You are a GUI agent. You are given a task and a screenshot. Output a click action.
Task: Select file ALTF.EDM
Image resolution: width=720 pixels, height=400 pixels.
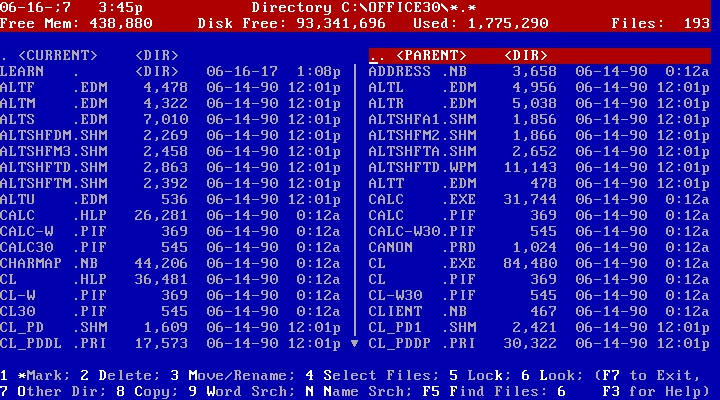click(x=171, y=88)
